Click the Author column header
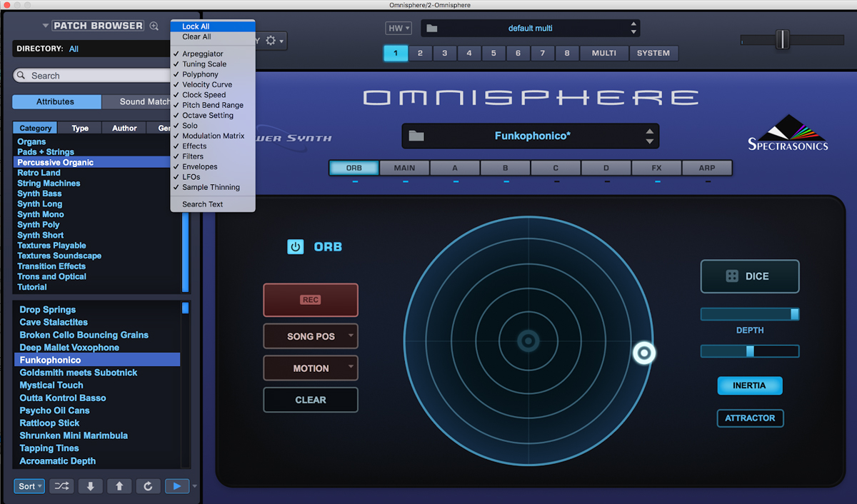The height and width of the screenshot is (504, 857). (x=124, y=128)
